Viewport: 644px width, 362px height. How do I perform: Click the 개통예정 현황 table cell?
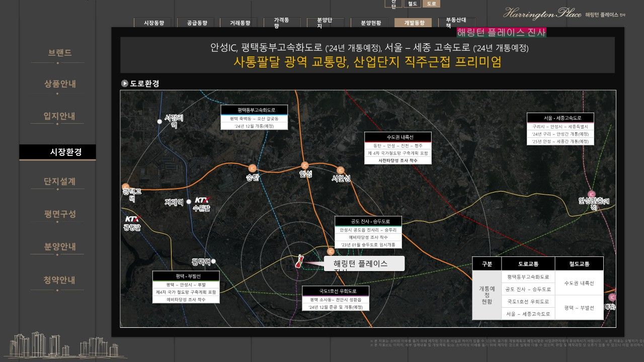(x=487, y=295)
